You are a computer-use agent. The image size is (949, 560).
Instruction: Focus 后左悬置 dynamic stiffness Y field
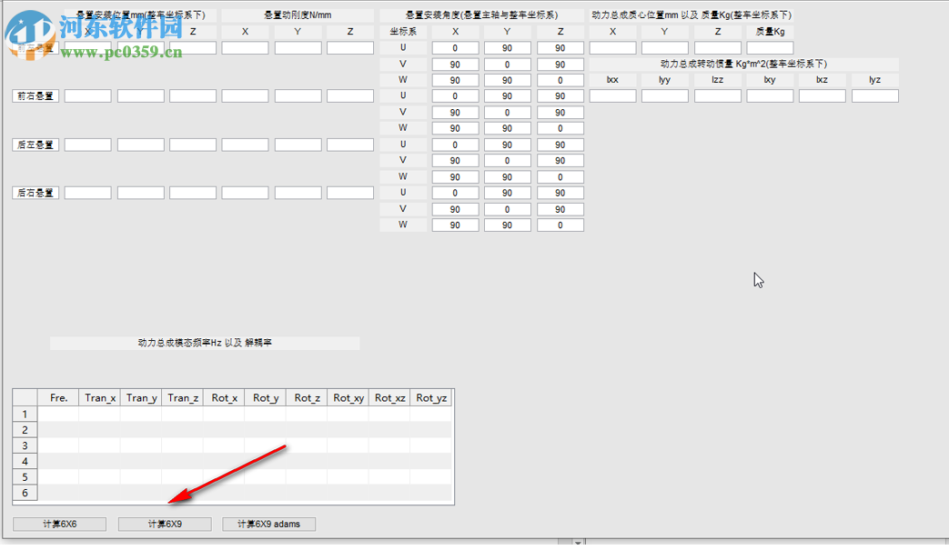pyautogui.click(x=298, y=145)
